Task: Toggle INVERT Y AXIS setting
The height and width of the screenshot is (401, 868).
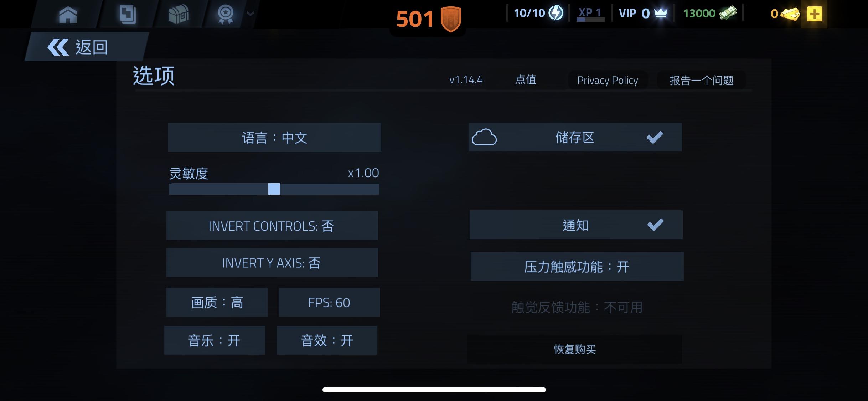Action: coord(272,263)
